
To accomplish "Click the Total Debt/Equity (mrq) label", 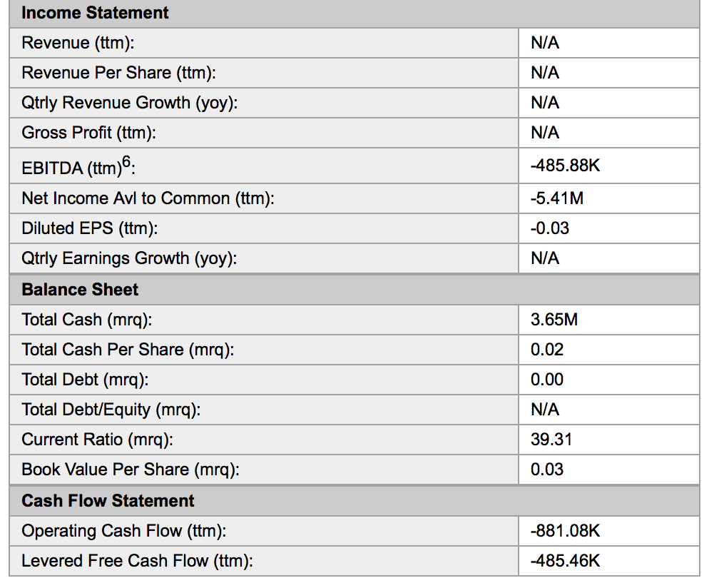I will tap(111, 410).
